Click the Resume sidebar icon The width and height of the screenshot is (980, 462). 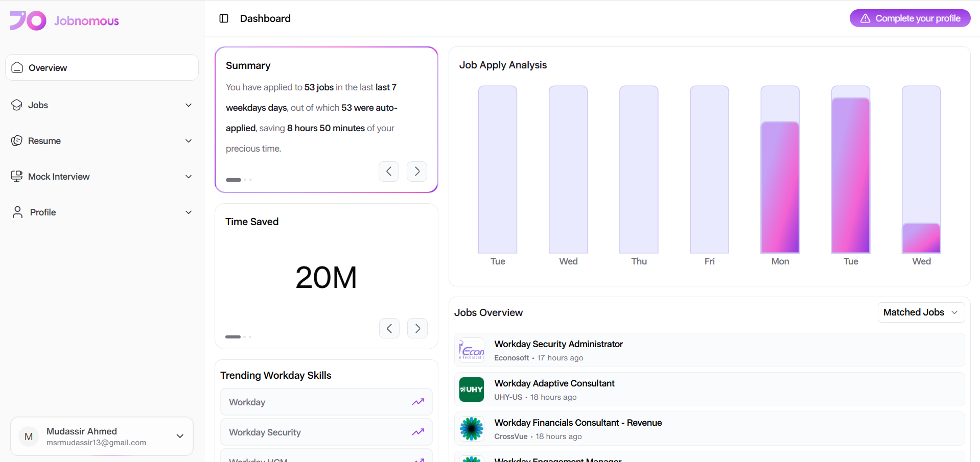coord(17,141)
